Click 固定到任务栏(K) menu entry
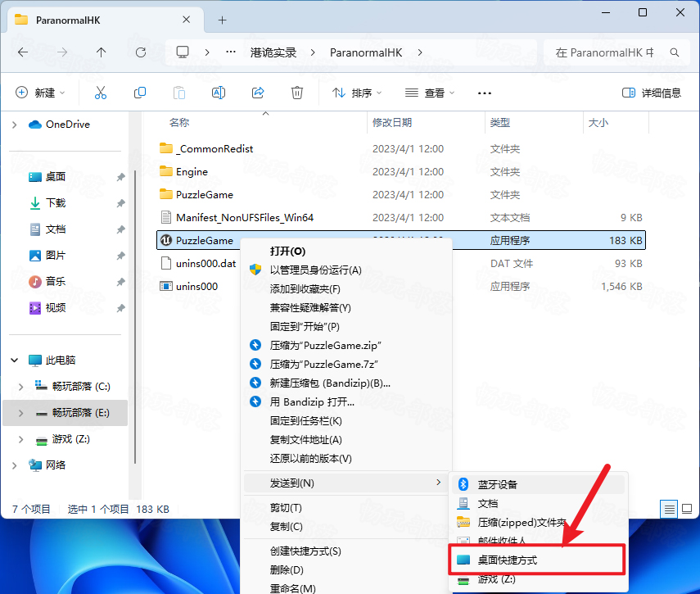 [x=347, y=420]
